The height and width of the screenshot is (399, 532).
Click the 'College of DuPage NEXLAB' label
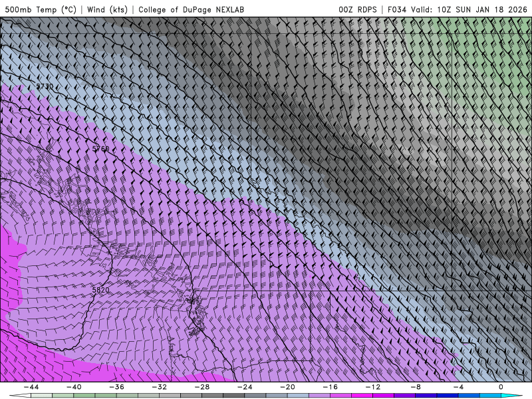point(191,9)
